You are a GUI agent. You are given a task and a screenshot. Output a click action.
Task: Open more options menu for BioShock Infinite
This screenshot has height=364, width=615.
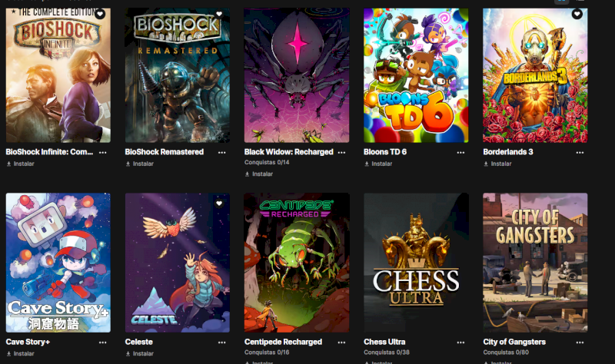(103, 152)
